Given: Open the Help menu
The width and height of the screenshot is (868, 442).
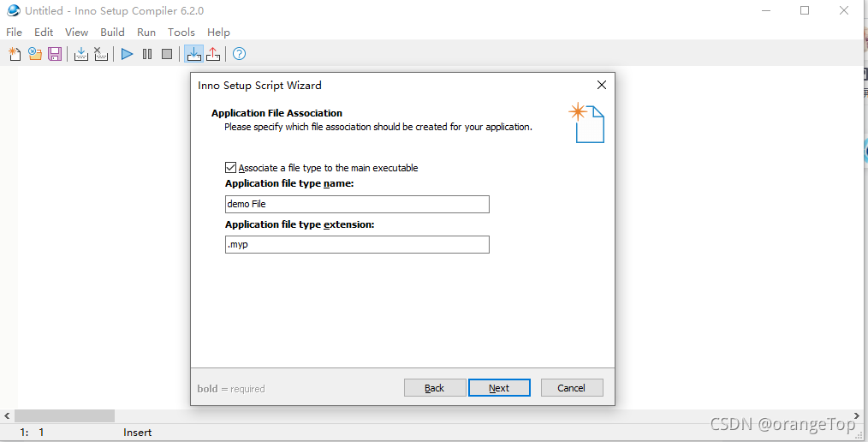Looking at the screenshot, I should click(x=218, y=33).
